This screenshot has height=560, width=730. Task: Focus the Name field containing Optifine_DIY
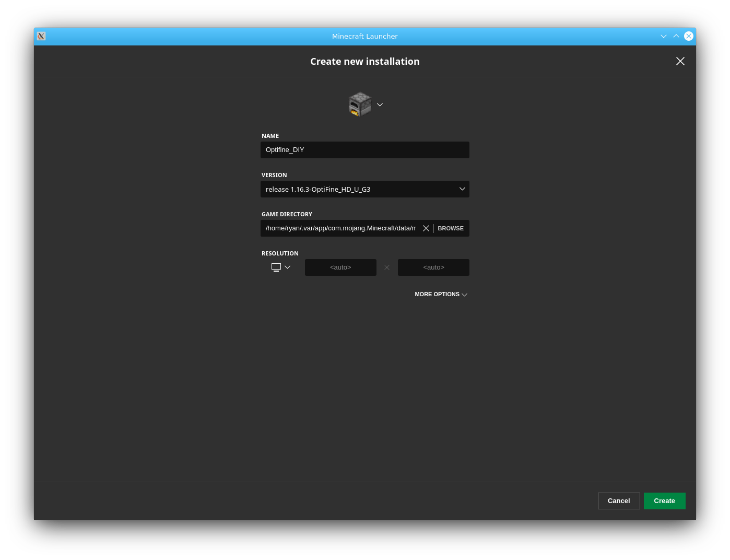[364, 150]
